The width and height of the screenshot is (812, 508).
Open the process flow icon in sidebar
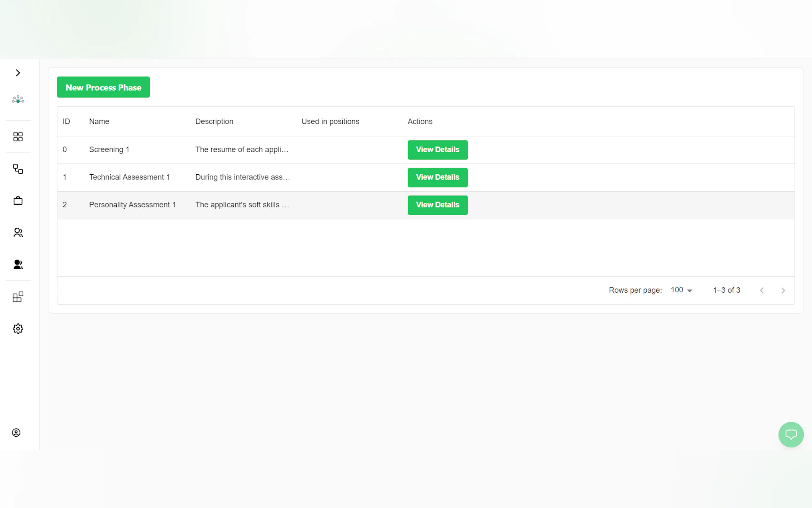coord(18,169)
